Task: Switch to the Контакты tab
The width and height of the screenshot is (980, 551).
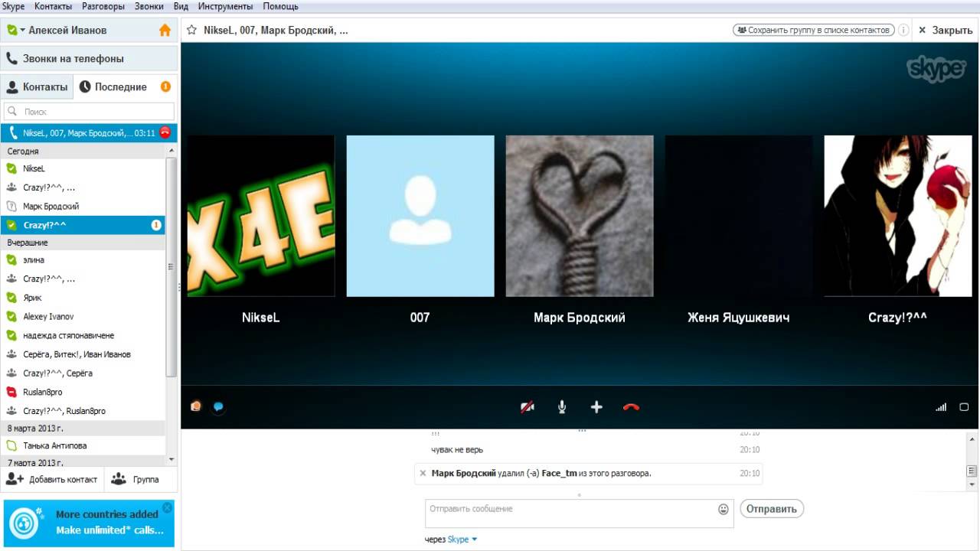Action: point(37,86)
